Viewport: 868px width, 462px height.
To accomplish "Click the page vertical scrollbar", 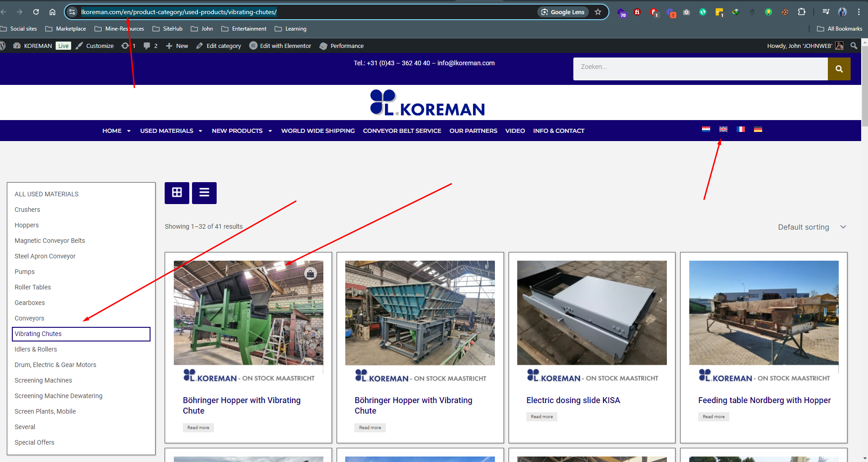I will coord(864,87).
